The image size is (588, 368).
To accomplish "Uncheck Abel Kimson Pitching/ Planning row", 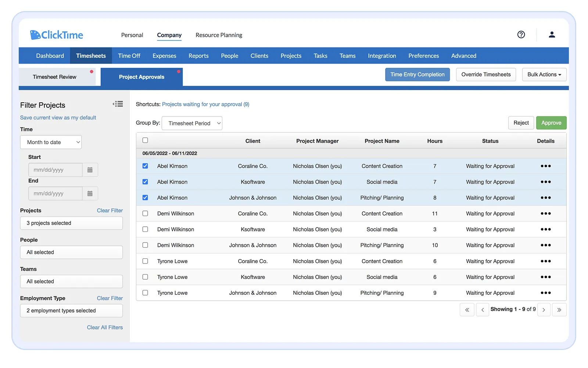I will tap(145, 198).
